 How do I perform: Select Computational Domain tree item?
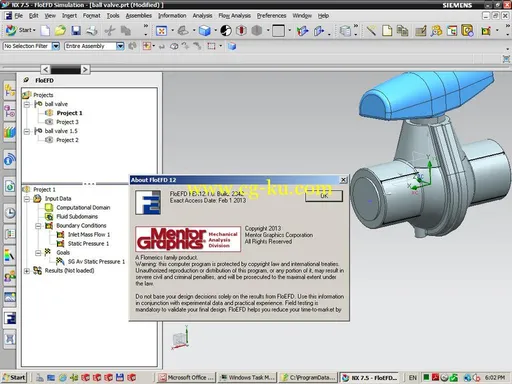[83, 208]
